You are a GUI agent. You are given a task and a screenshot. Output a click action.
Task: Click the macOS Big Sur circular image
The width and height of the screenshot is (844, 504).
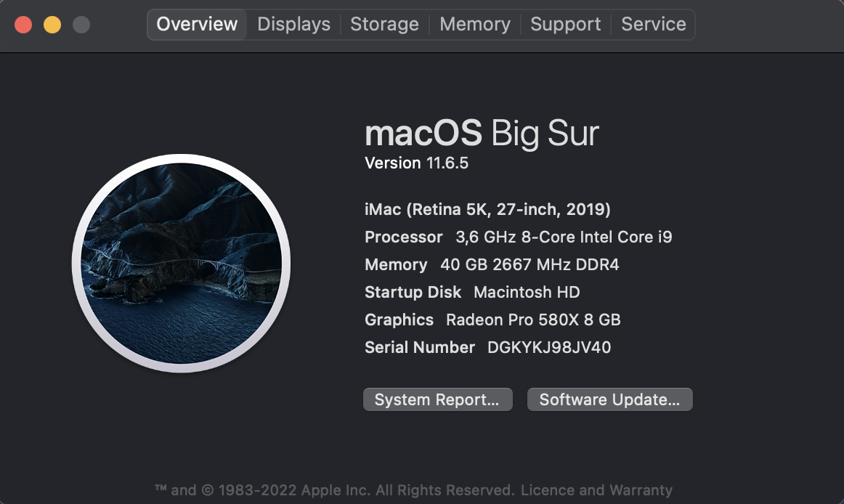182,264
